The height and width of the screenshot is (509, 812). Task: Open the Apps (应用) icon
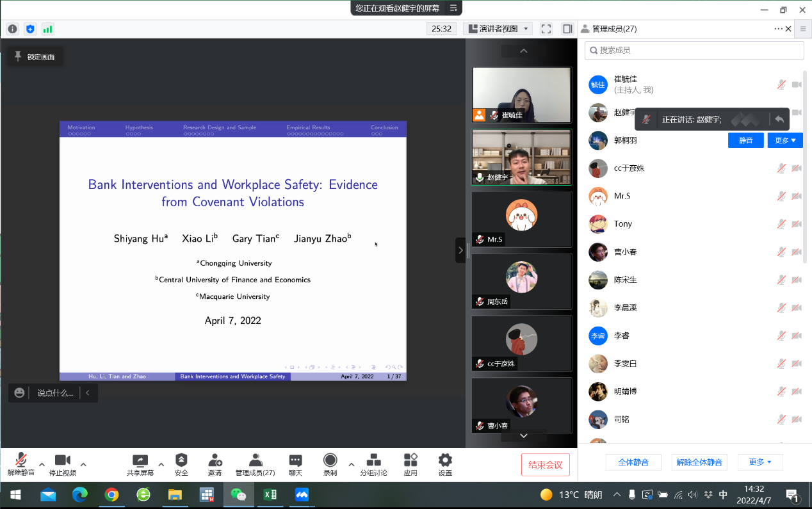tap(410, 460)
